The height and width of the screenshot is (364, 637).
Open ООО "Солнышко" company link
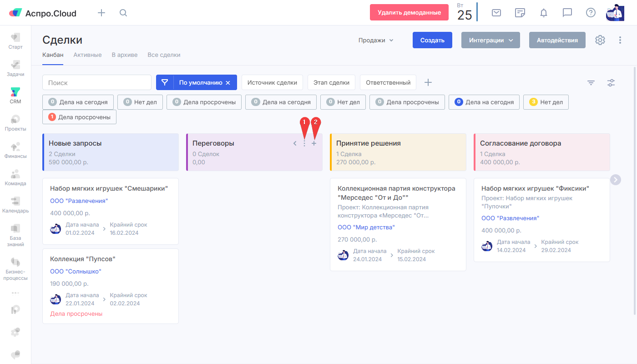click(76, 271)
